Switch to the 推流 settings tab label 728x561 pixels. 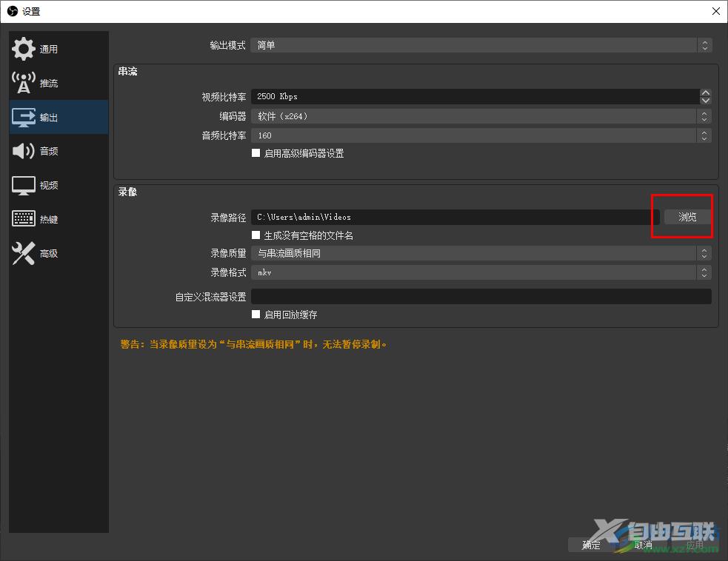[x=49, y=83]
